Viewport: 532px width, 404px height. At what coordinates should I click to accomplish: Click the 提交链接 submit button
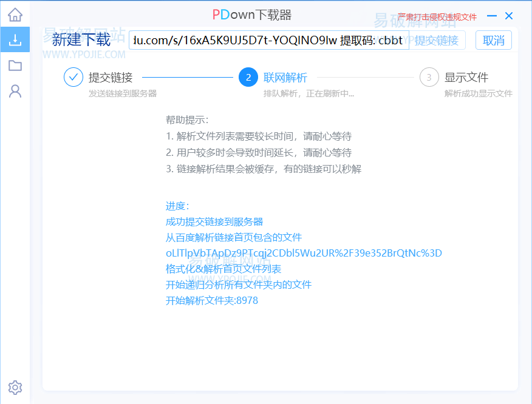(x=437, y=40)
